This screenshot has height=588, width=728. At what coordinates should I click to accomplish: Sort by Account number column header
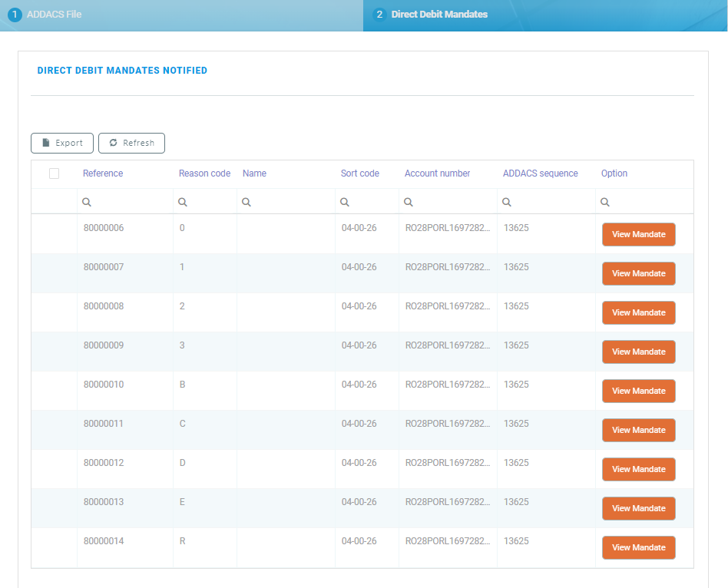click(x=437, y=173)
